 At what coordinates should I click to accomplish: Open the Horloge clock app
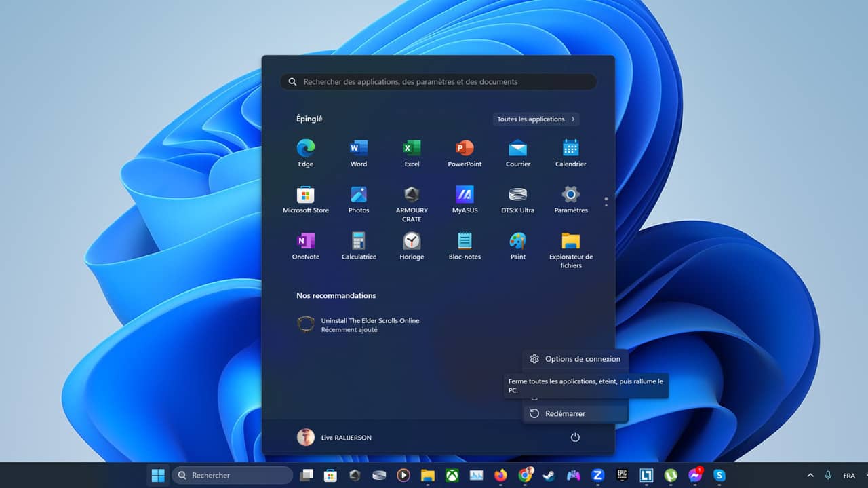point(412,246)
